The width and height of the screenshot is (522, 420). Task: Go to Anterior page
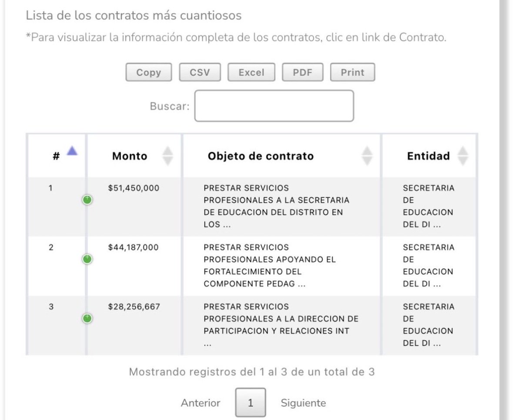pos(201,403)
